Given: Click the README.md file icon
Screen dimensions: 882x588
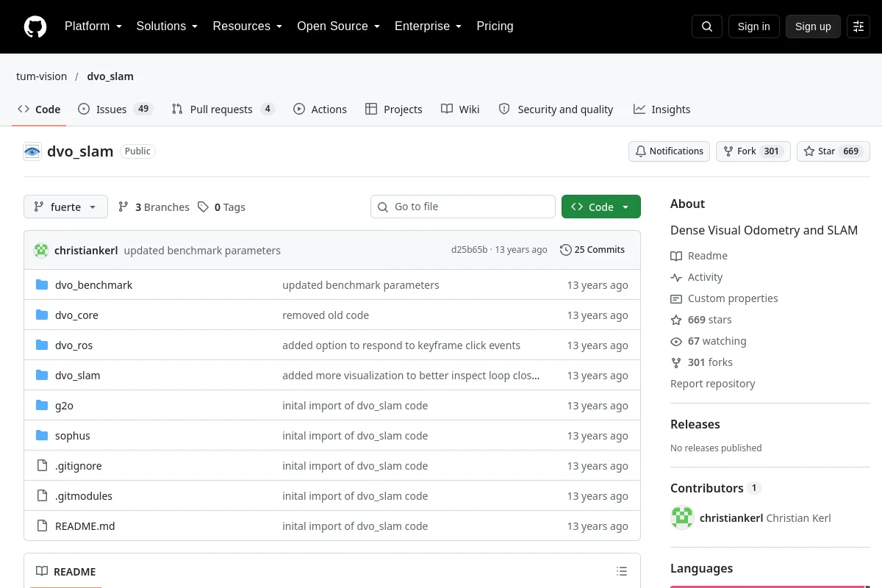Looking at the screenshot, I should (x=42, y=526).
